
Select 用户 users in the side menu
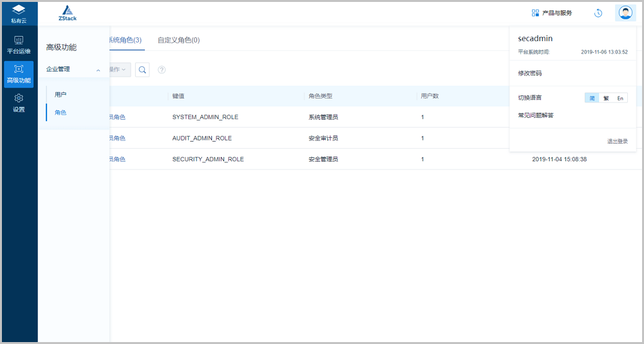tap(61, 95)
